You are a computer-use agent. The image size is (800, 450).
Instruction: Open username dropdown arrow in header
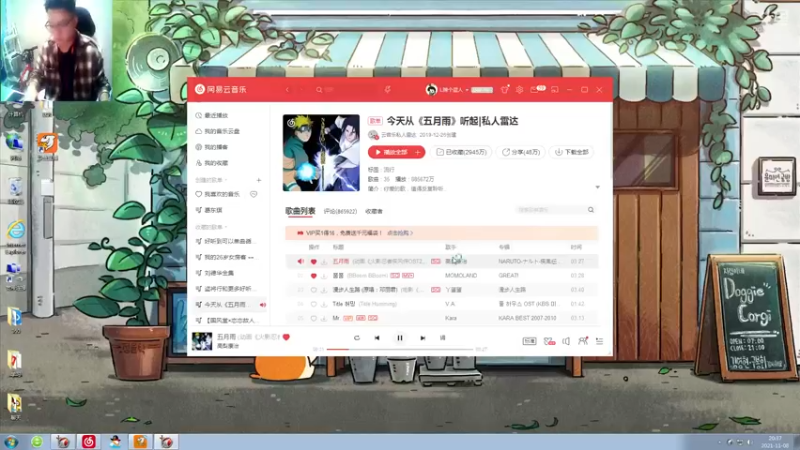(467, 90)
